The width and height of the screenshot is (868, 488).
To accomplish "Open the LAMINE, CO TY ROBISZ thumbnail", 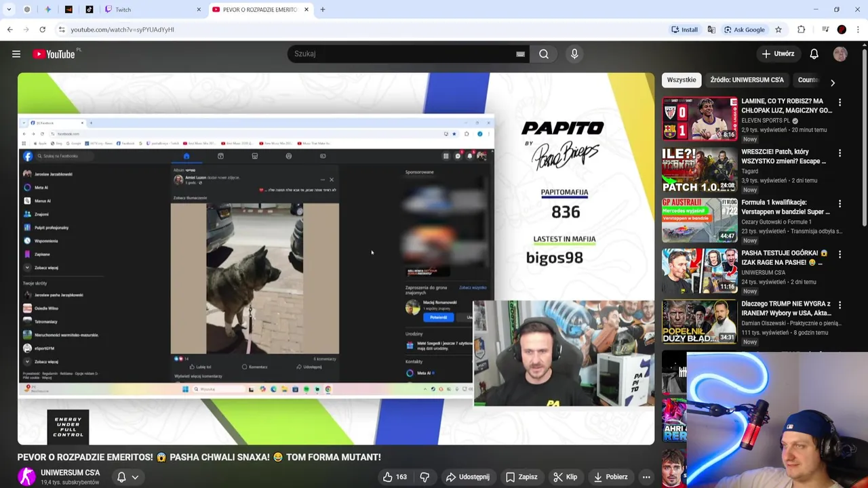I will 699,119.
